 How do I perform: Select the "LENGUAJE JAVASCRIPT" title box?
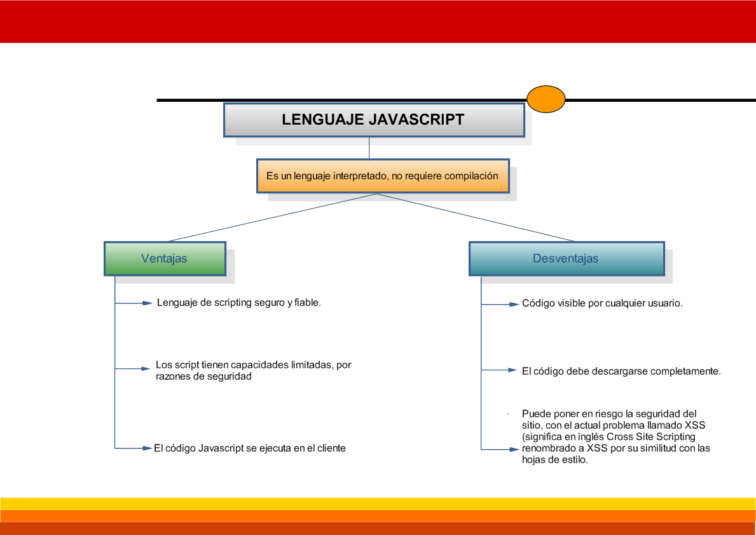[373, 120]
